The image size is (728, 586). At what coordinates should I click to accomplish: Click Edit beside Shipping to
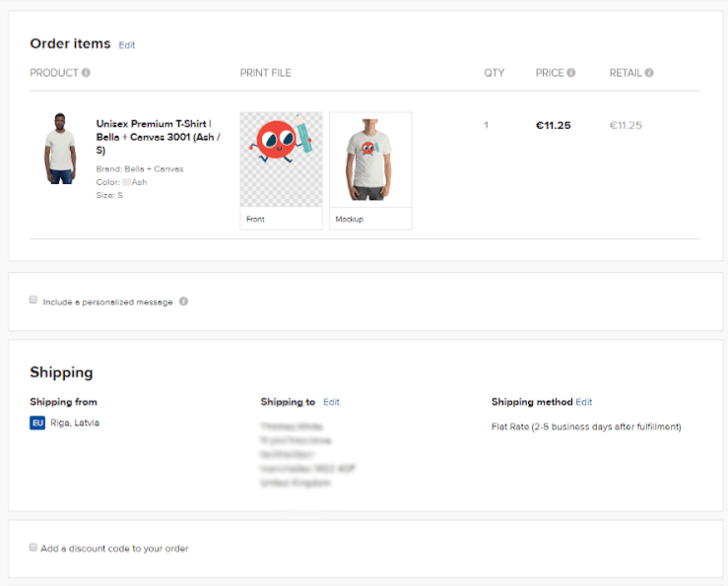click(x=331, y=402)
